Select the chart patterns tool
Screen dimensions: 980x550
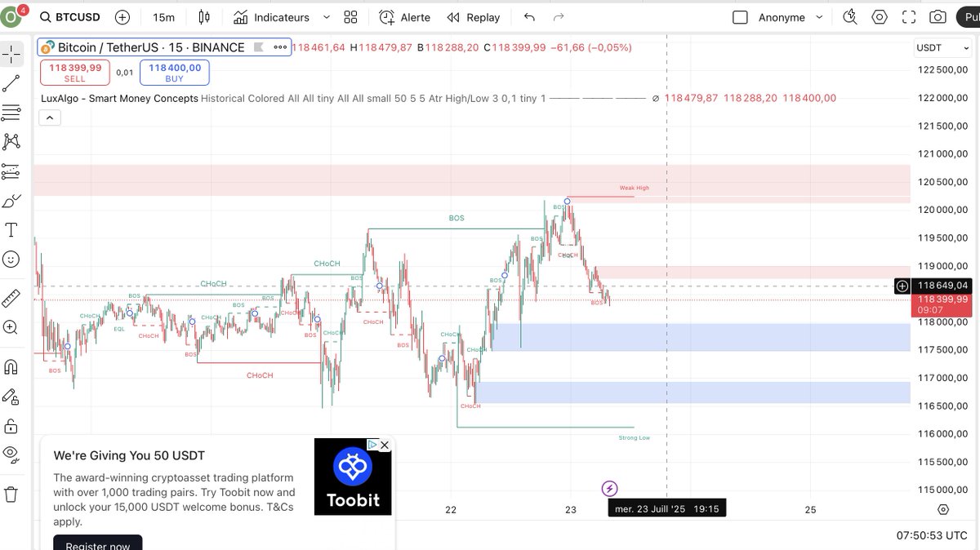coord(11,141)
